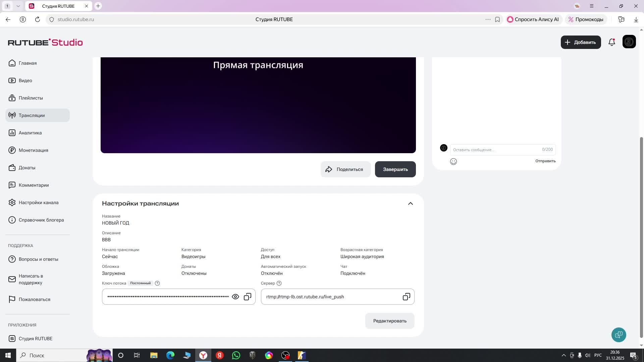Copy the RTMP server URL

(x=406, y=297)
